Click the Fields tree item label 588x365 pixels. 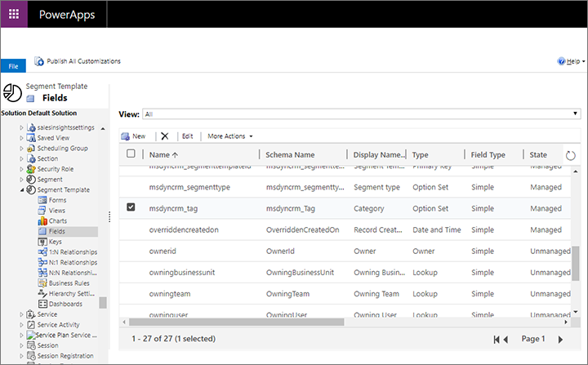pyautogui.click(x=57, y=231)
